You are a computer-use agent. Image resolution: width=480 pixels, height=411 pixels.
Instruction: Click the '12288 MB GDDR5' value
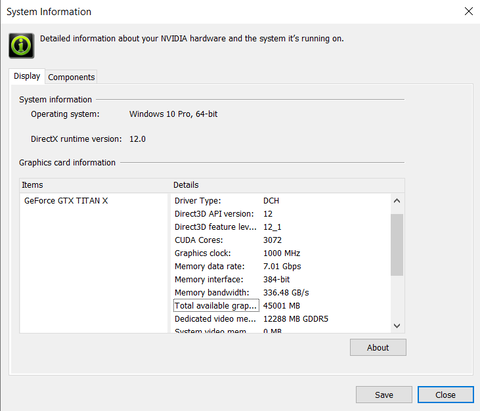[x=296, y=319]
